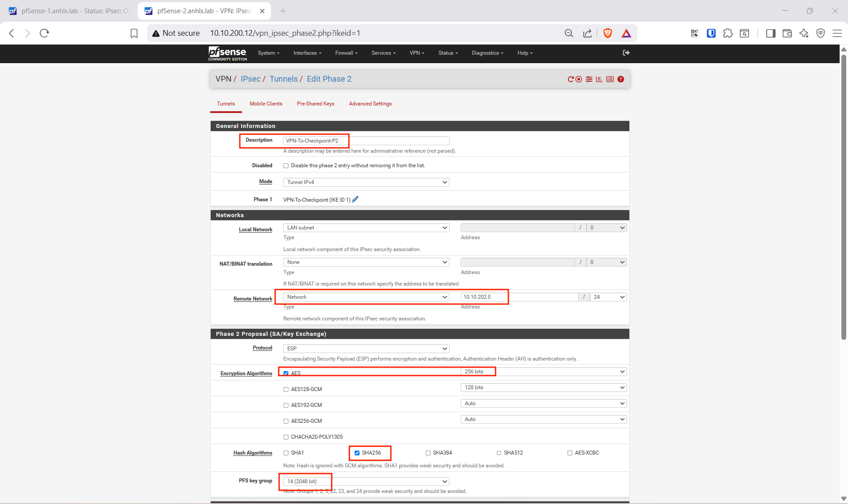The image size is (848, 504).
Task: Open the Brave VPN shield icon
Action: coord(821,33)
